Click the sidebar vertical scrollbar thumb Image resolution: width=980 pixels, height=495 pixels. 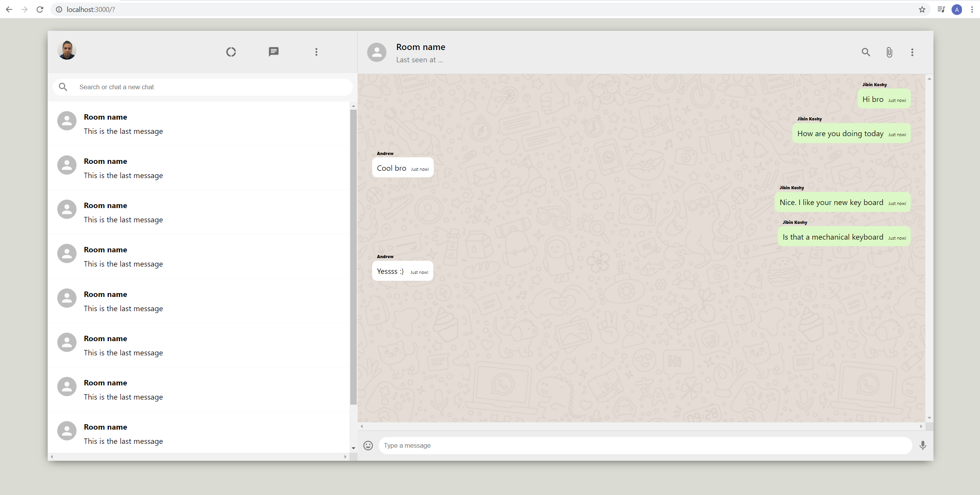[x=353, y=257]
